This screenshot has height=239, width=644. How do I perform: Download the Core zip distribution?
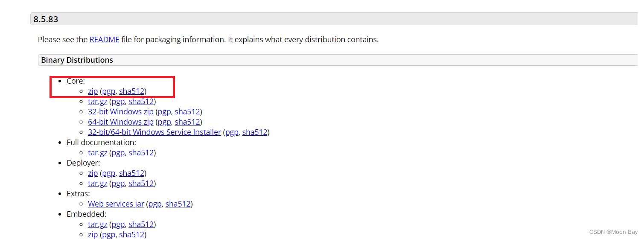pos(93,91)
